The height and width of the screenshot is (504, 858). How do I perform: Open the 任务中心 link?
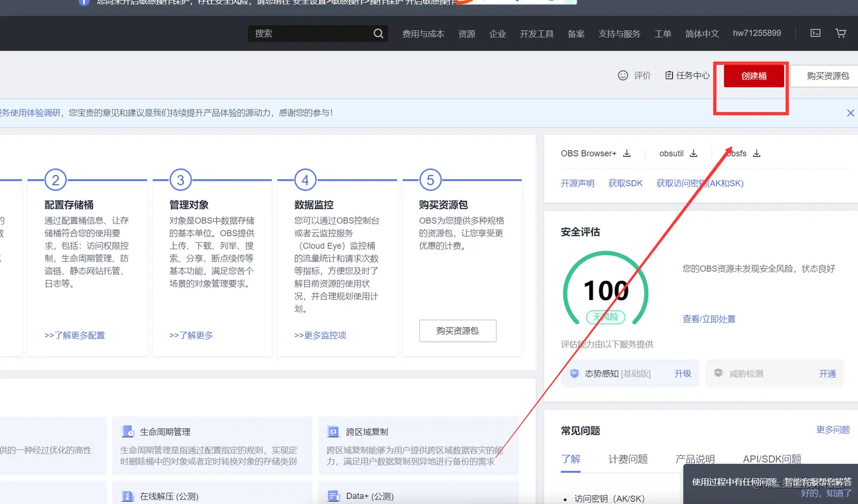click(x=693, y=75)
